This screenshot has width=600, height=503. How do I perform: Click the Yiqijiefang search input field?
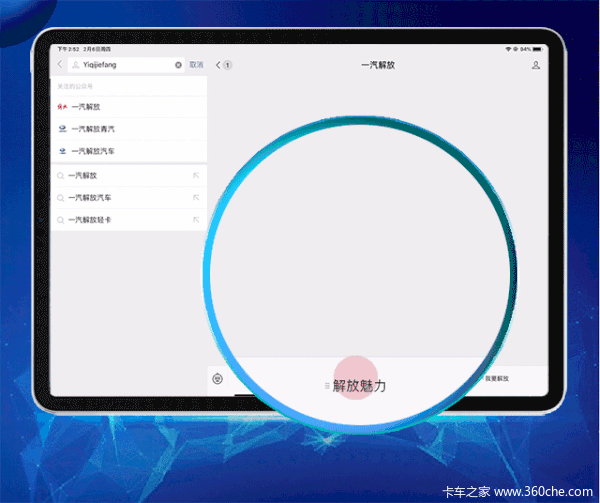click(x=126, y=65)
